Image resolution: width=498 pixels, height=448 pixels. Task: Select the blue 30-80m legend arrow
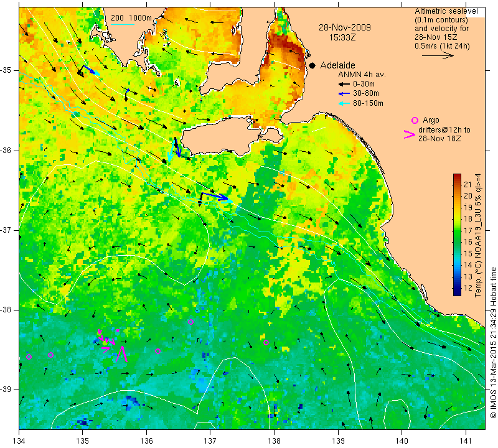coord(343,93)
